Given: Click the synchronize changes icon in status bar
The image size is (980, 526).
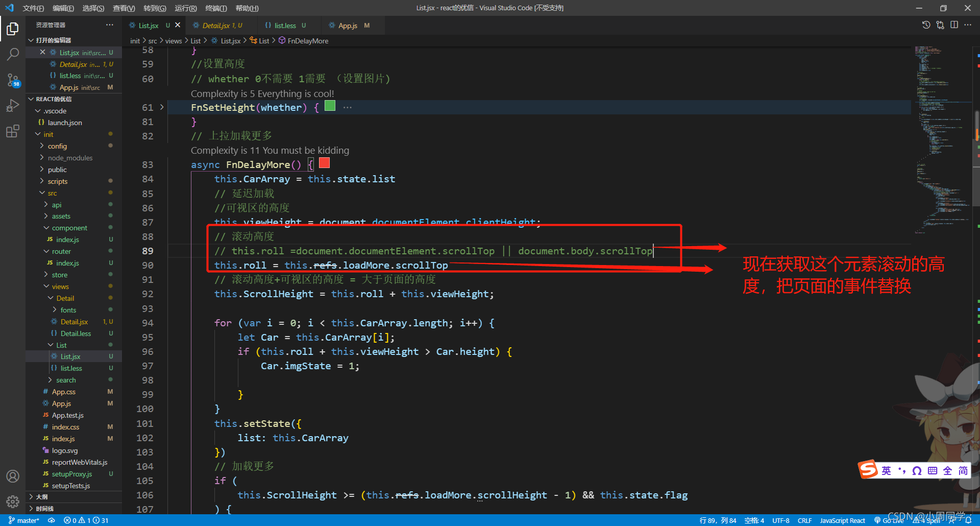Looking at the screenshot, I should [52, 520].
